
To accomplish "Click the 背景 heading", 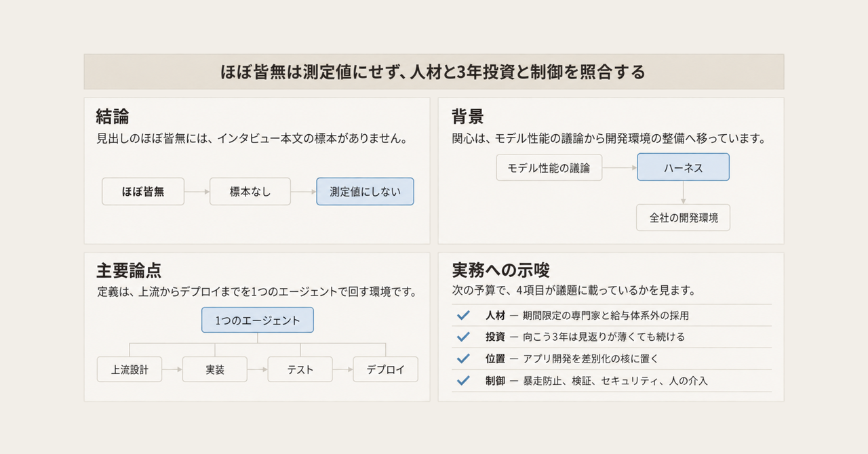I will pos(468,117).
